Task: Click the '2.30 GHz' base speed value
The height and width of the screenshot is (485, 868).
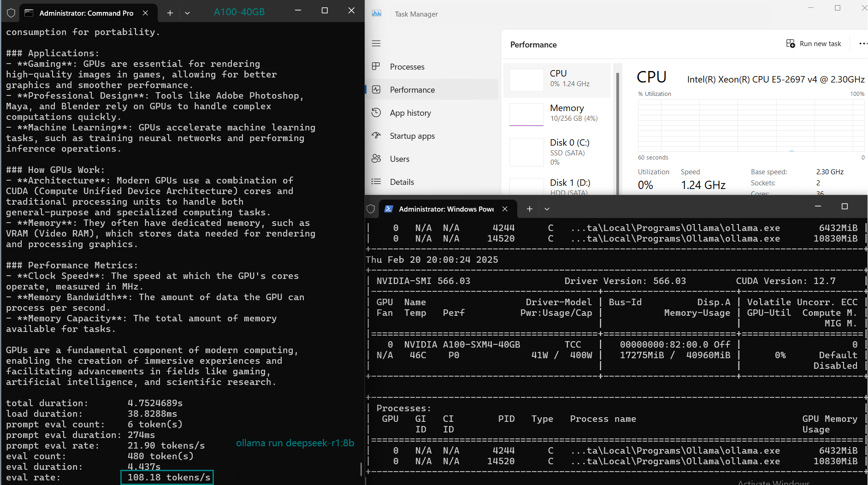Action: click(830, 172)
